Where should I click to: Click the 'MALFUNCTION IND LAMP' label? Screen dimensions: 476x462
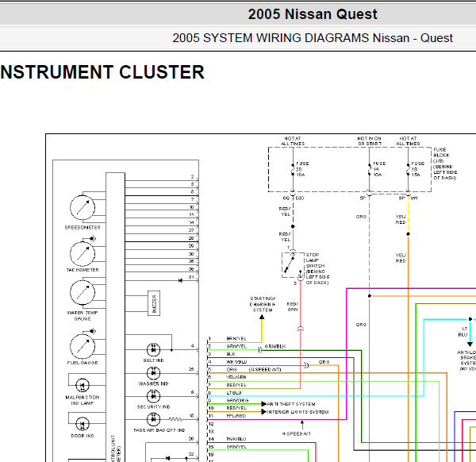coord(83,400)
